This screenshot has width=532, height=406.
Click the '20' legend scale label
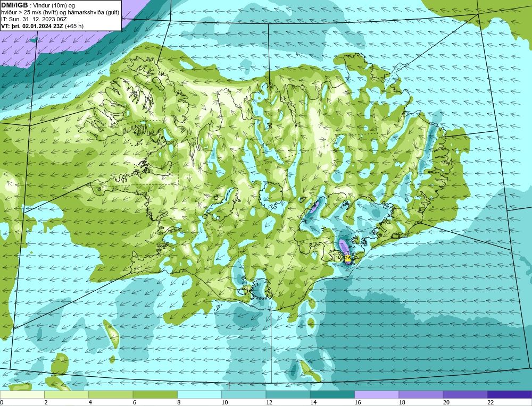pos(446,402)
